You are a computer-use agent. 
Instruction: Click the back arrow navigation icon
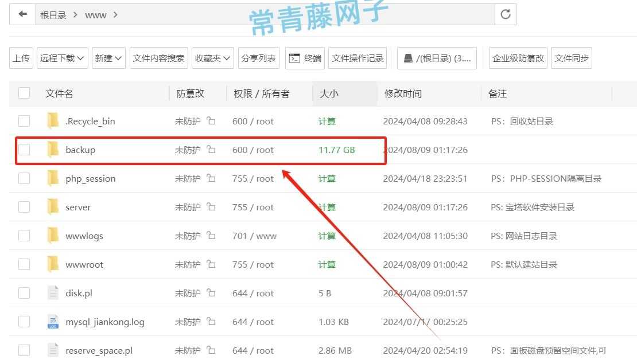pos(22,14)
